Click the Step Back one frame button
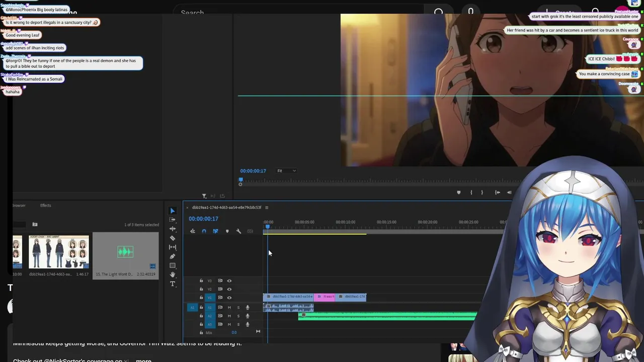The width and height of the screenshot is (644, 362). coord(509,192)
